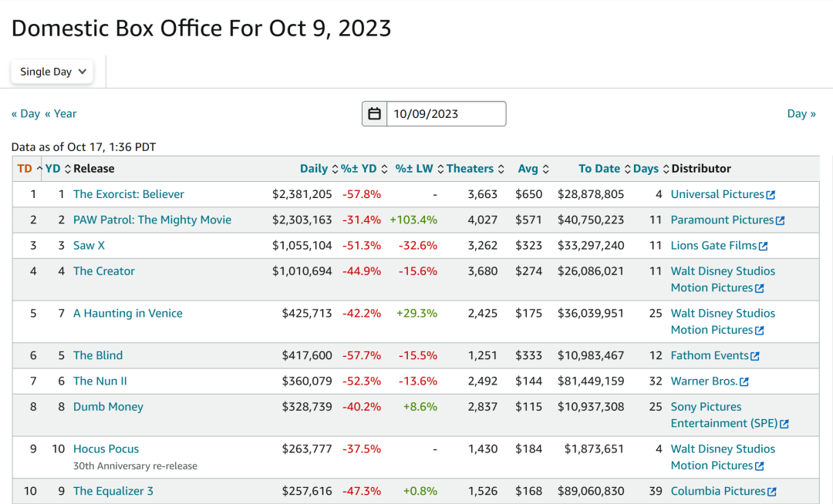This screenshot has width=833, height=504.
Task: Click external link icon next to Lions Gate Films
Action: (764, 247)
